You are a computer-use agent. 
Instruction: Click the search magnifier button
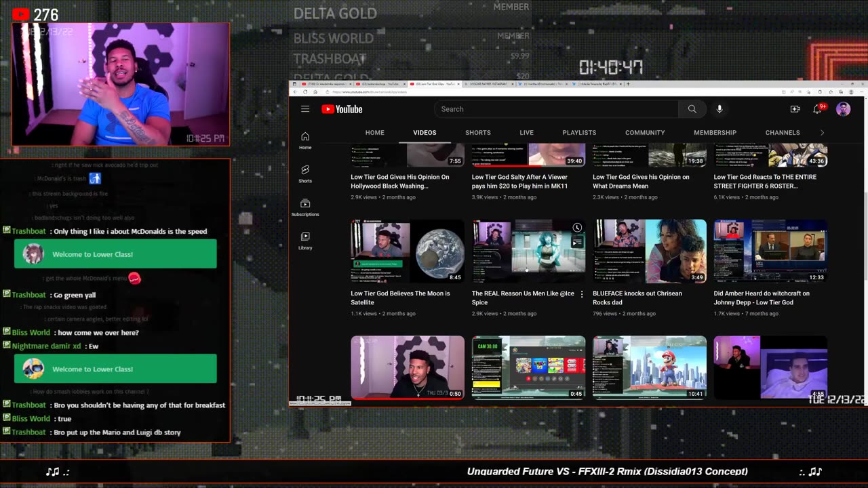(692, 109)
